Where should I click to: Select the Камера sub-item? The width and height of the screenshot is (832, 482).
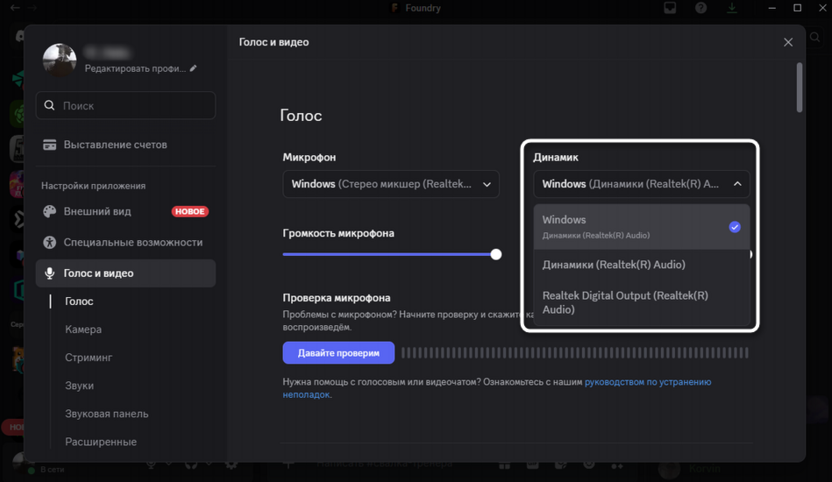tap(83, 329)
